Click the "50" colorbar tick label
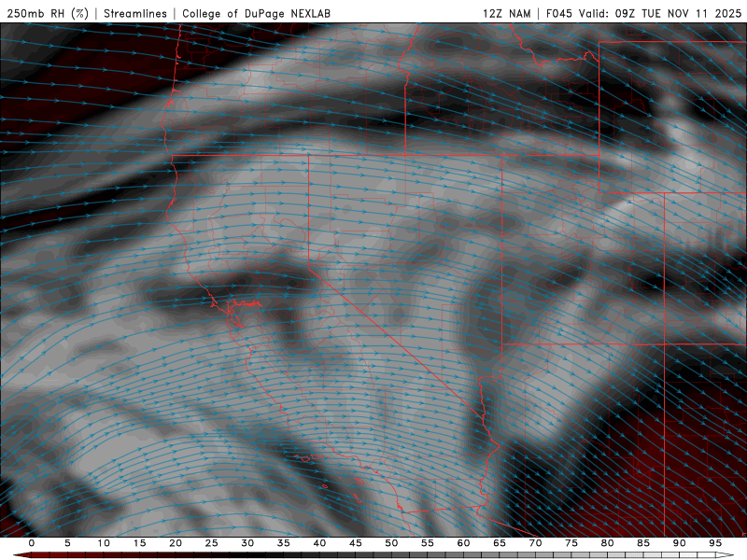Image resolution: width=747 pixels, height=560 pixels. click(x=391, y=543)
